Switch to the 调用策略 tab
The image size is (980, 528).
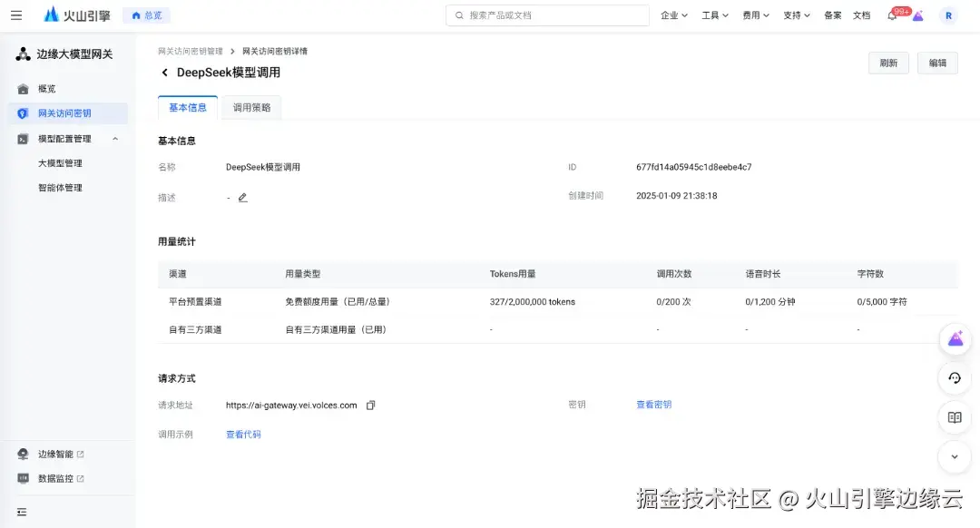tap(252, 107)
